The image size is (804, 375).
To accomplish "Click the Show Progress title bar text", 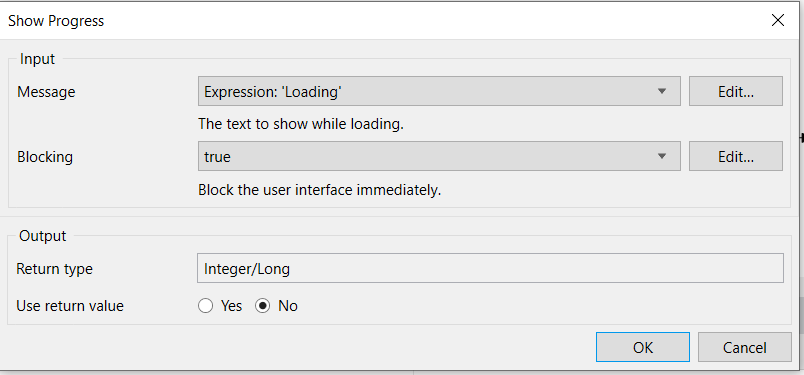I will tap(56, 21).
